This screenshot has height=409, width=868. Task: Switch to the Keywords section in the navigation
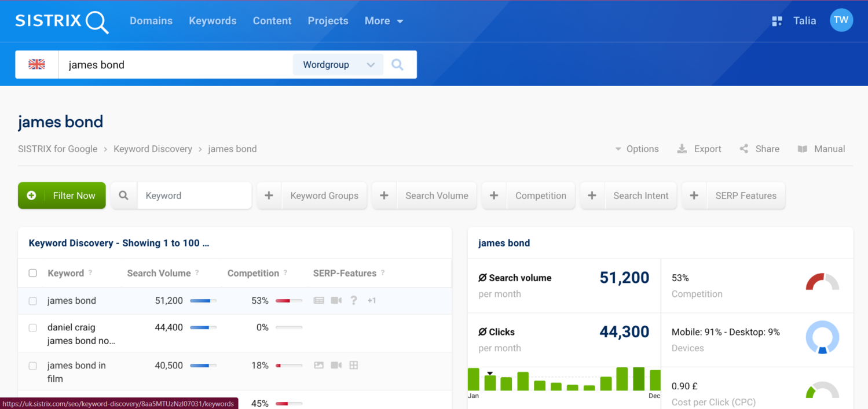[213, 21]
